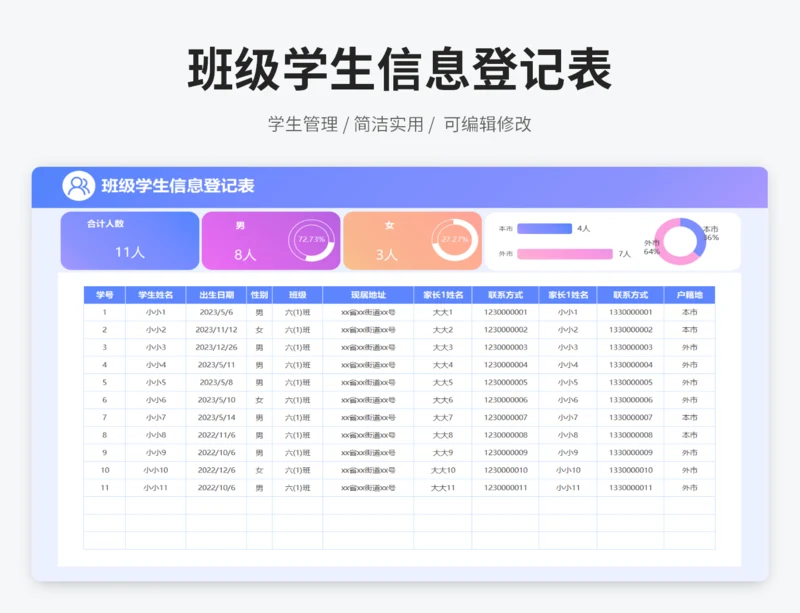Click the phone number cell 1230000001
Viewport: 800px width, 613px height.
point(506,312)
